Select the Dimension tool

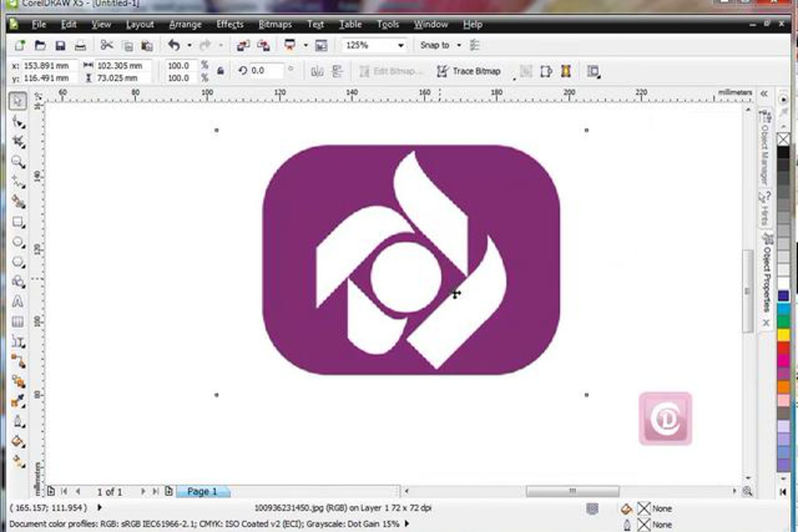click(x=18, y=341)
